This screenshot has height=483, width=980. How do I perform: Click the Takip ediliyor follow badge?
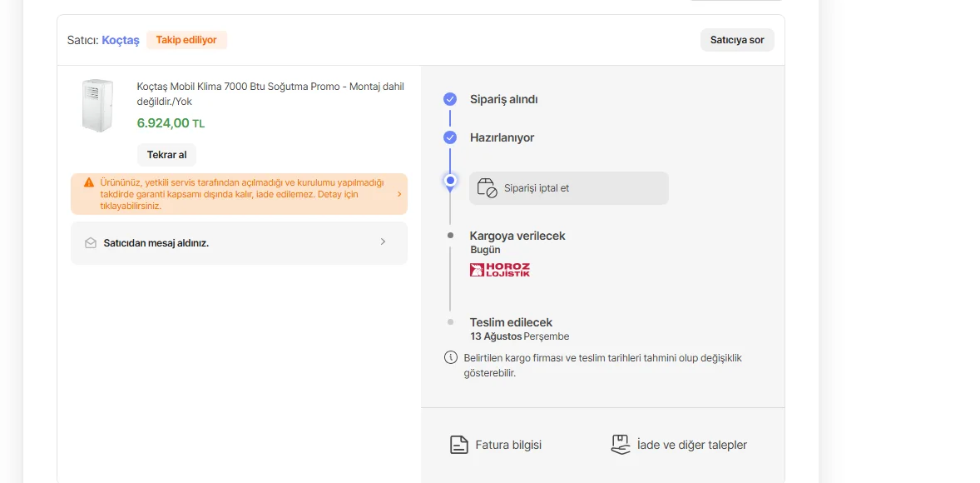(x=186, y=40)
